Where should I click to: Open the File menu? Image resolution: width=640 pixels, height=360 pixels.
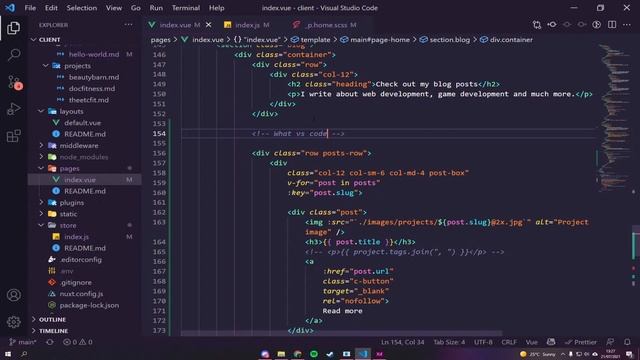30,8
